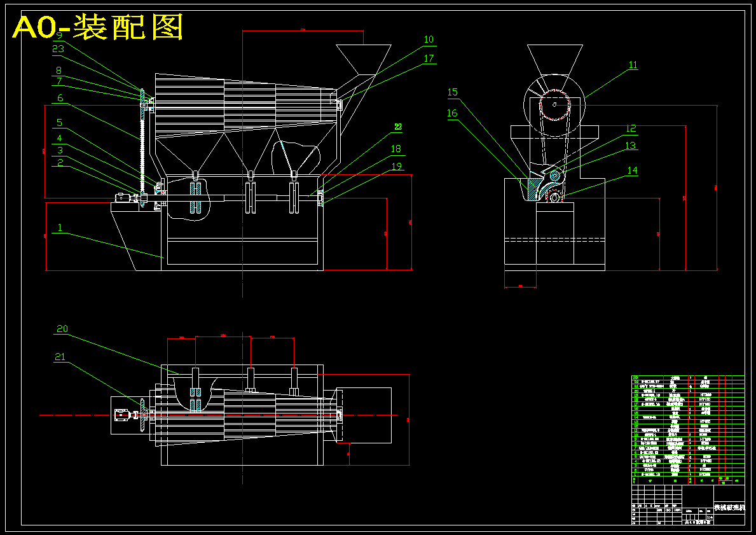Select part callout number 22

coord(398,127)
